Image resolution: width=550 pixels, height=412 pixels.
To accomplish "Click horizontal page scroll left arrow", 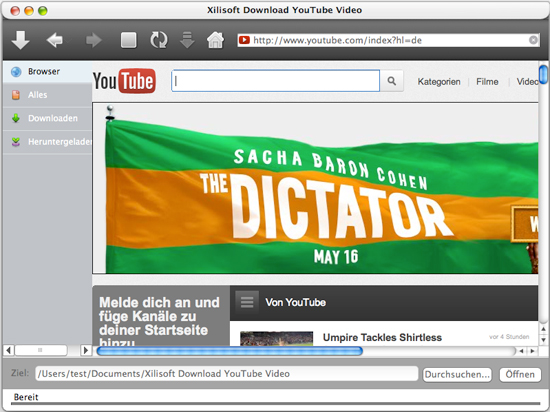I will pos(522,351).
